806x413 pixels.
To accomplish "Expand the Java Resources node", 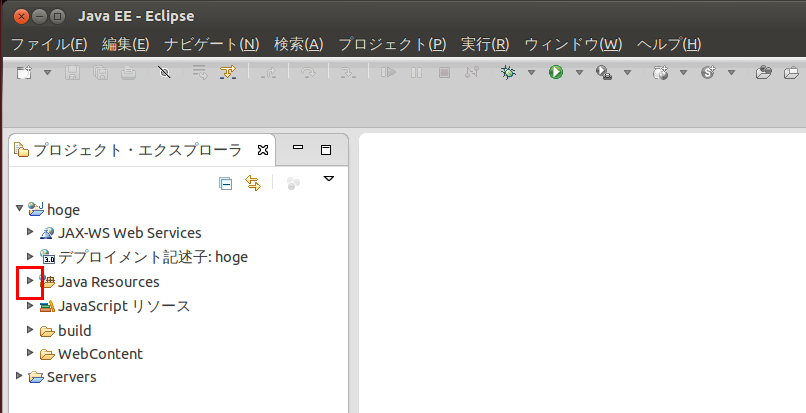I will point(30,280).
